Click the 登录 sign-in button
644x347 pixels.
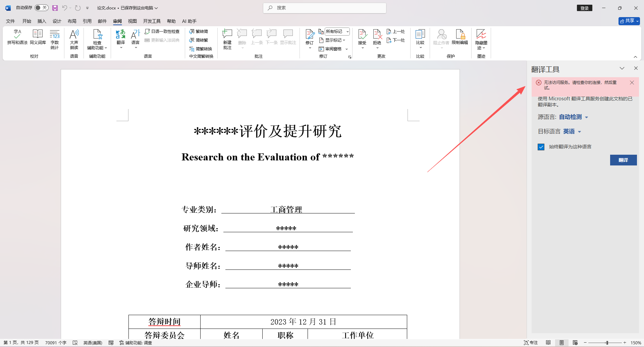pos(585,8)
